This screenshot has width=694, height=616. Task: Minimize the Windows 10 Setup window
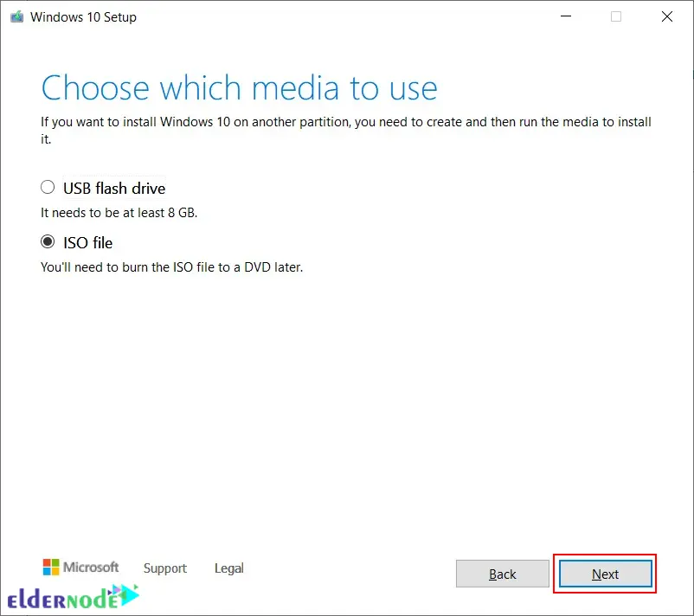click(x=566, y=16)
